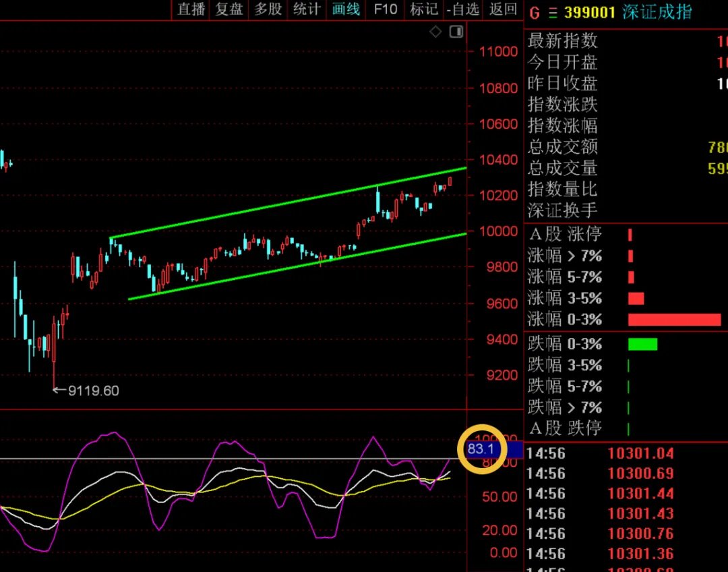The width and height of the screenshot is (728, 572).
Task: Click the 标记 button
Action: pos(424,9)
